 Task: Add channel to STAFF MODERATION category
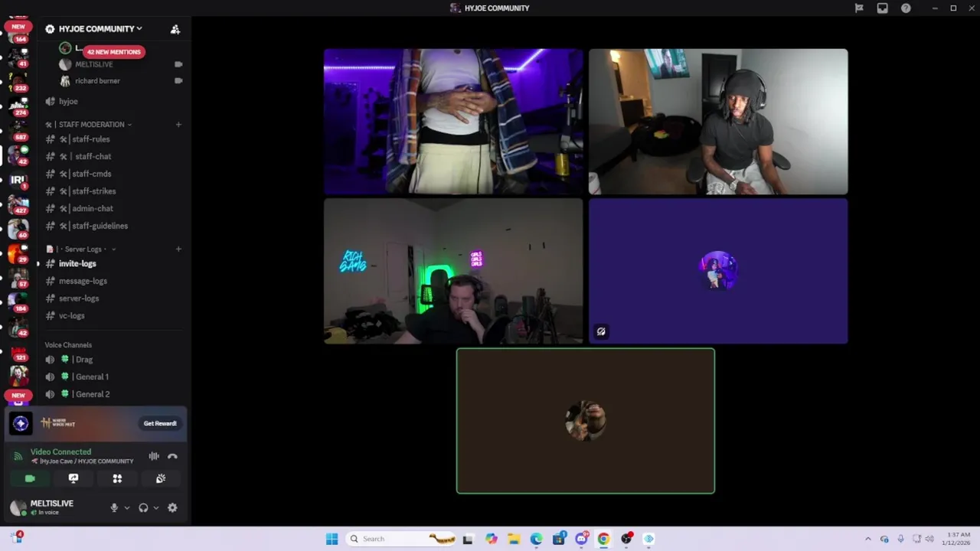[178, 124]
